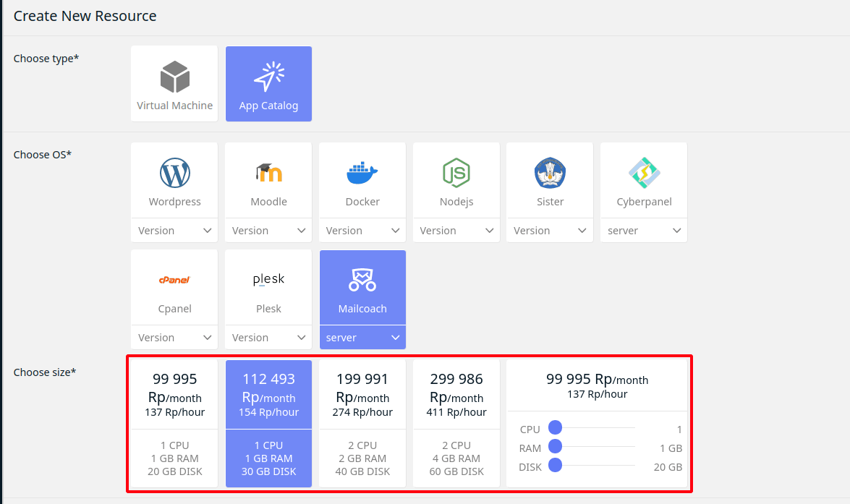Select the Mailcoach application
Viewport: 850px width, 504px height.
362,286
